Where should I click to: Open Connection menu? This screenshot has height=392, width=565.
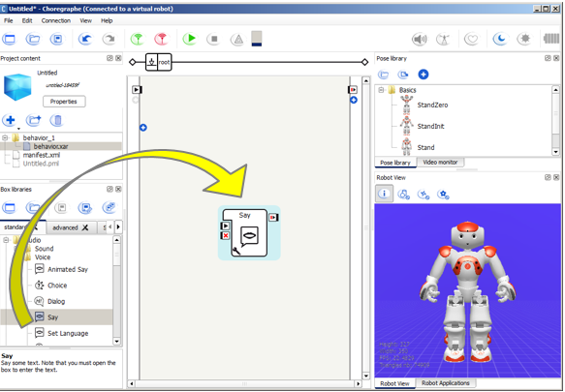pos(56,21)
